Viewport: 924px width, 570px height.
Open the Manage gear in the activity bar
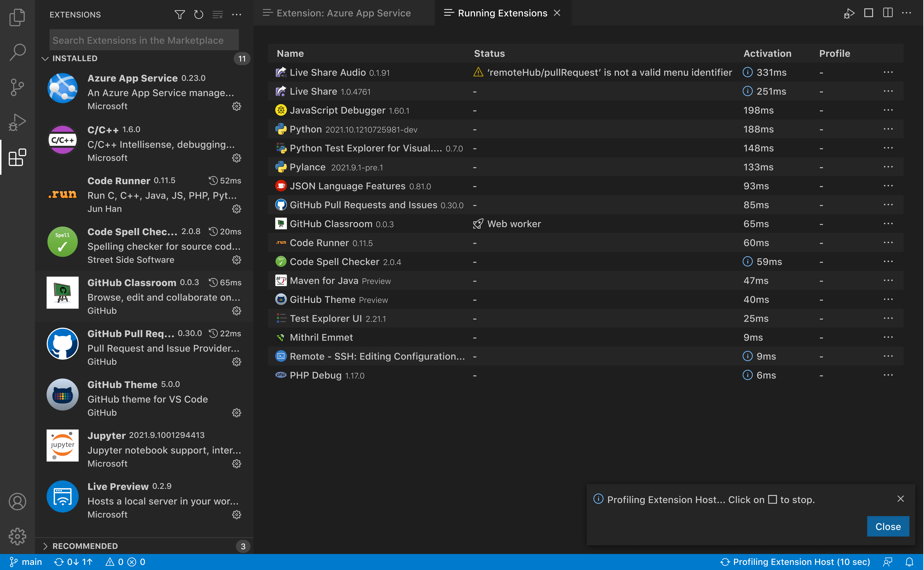pos(17,537)
